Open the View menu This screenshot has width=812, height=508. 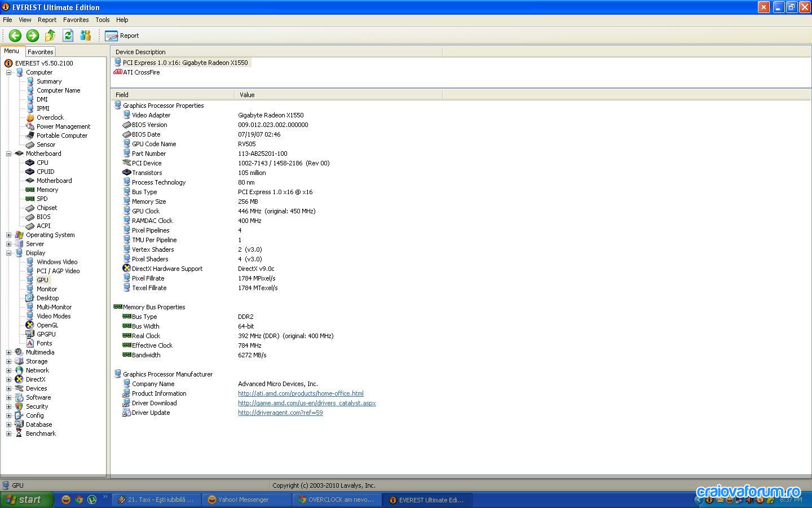pyautogui.click(x=25, y=20)
